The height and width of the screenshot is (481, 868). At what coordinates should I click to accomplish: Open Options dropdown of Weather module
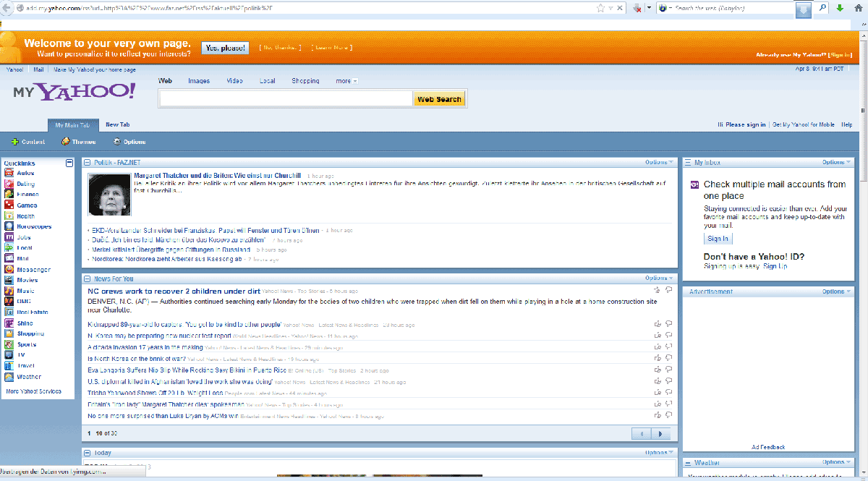pyautogui.click(x=836, y=461)
